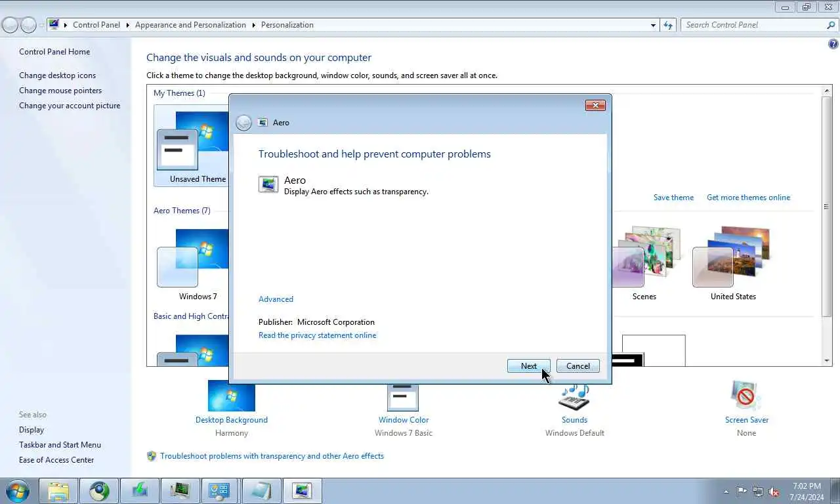Select the United States theme
Image resolution: width=840 pixels, height=504 pixels.
(x=733, y=263)
